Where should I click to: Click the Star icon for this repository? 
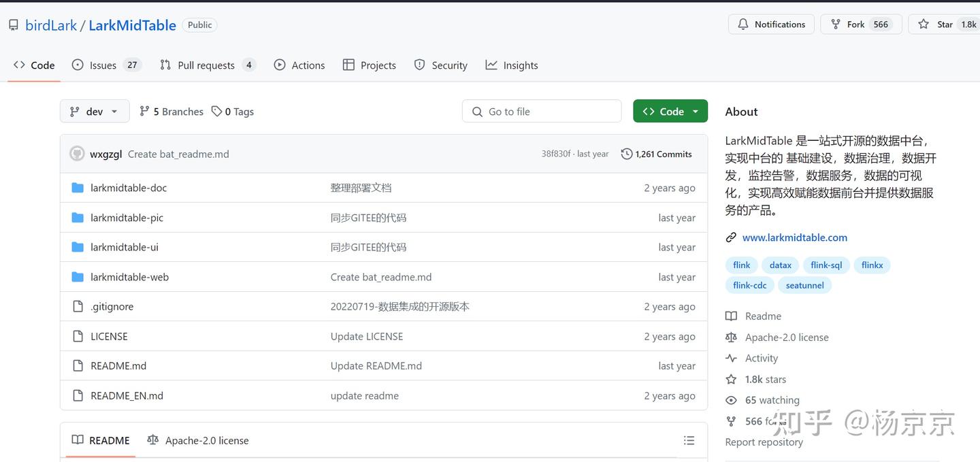pos(923,24)
